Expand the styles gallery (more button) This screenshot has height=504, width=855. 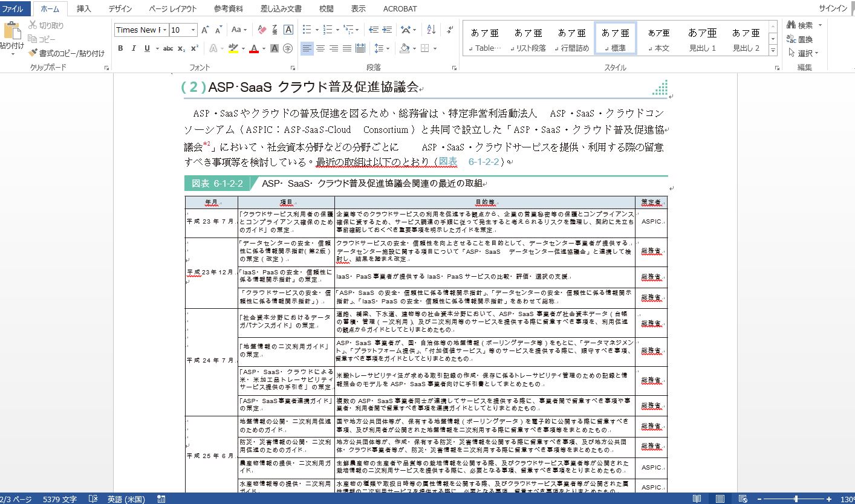[x=773, y=51]
